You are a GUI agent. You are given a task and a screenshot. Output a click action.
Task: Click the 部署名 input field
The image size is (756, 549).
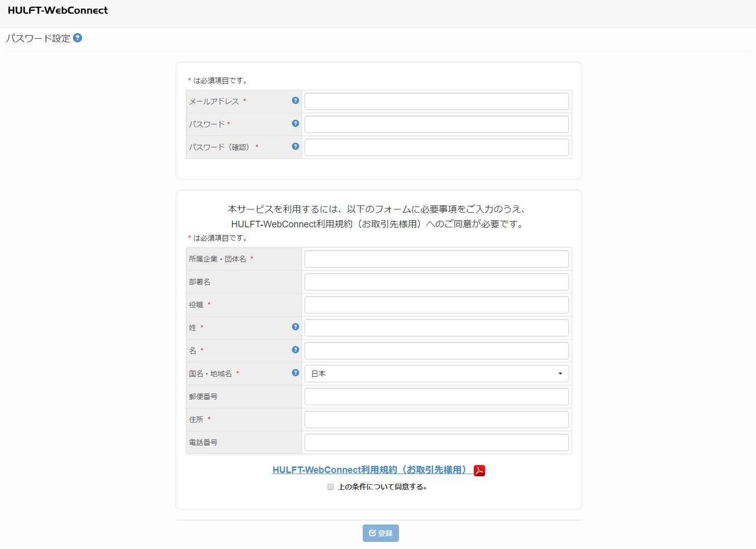[436, 281]
